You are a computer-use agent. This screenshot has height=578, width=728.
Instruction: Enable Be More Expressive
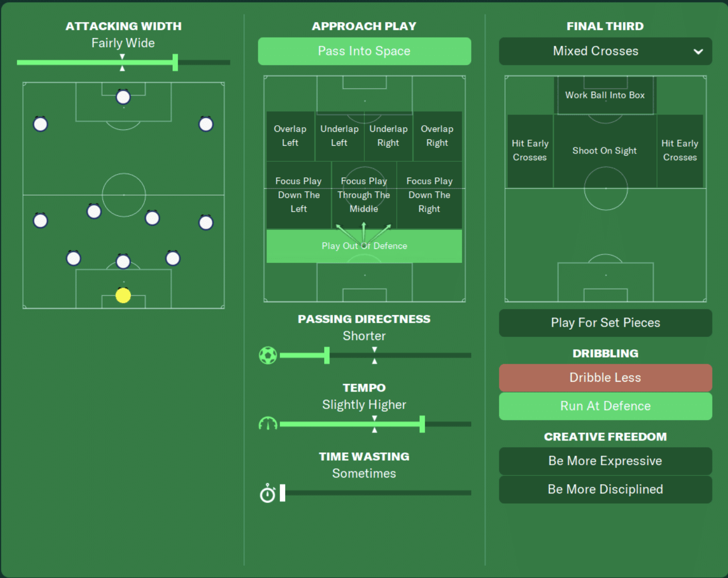click(605, 461)
